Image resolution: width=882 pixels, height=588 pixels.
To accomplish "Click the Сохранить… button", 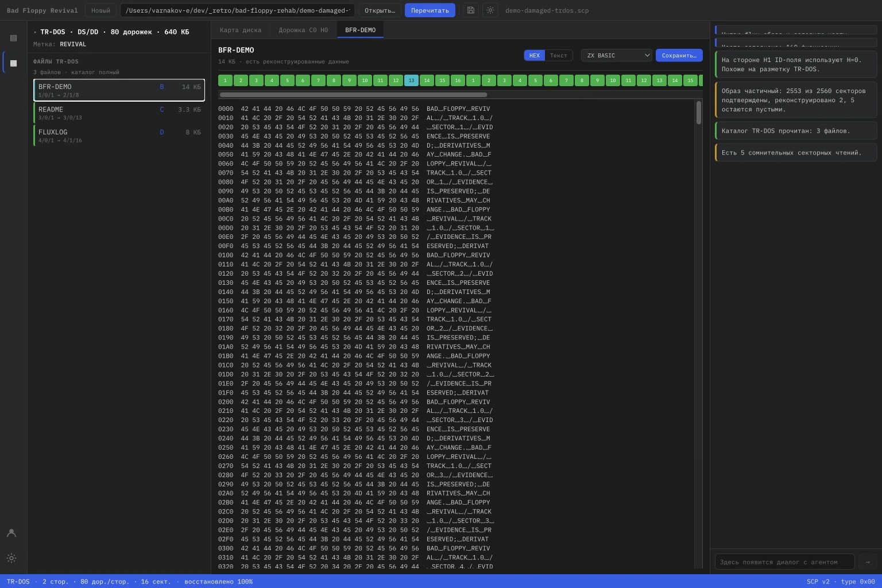I will click(679, 55).
